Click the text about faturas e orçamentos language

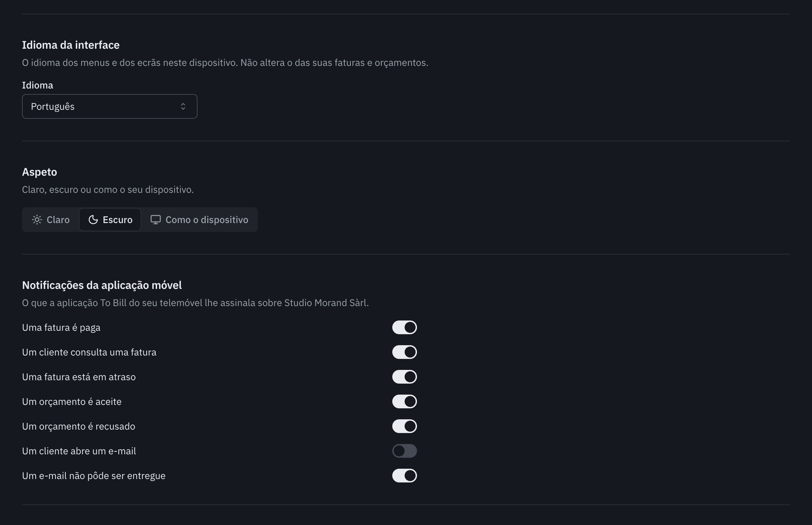[225, 62]
